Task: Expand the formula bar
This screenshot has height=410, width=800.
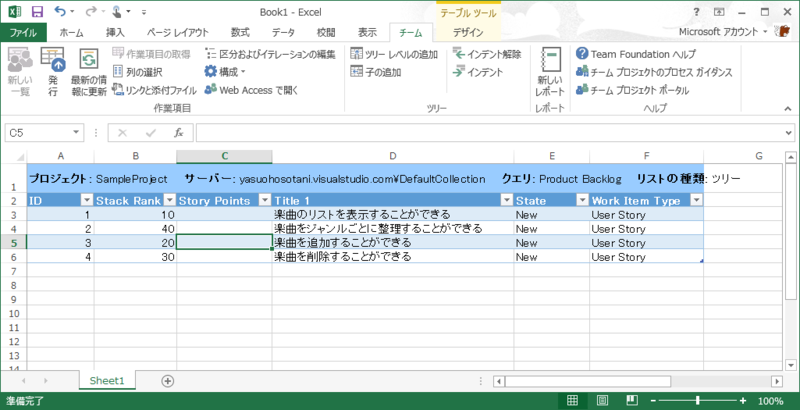Action: click(x=790, y=133)
